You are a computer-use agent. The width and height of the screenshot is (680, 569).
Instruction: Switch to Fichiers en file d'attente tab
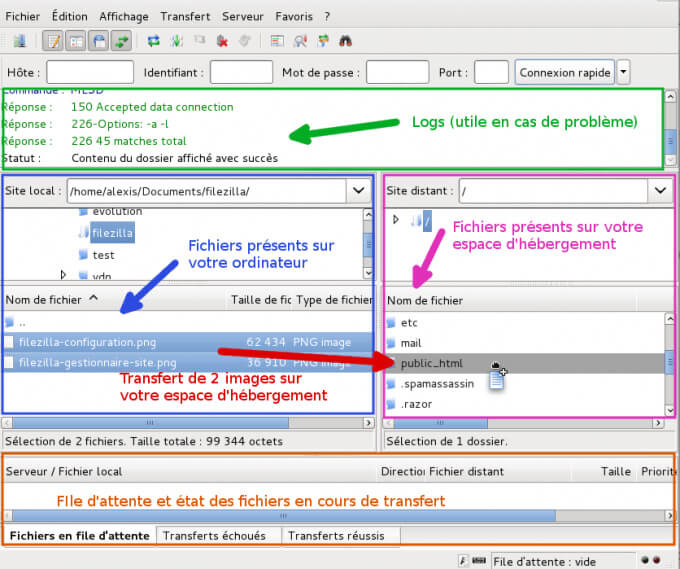79,536
